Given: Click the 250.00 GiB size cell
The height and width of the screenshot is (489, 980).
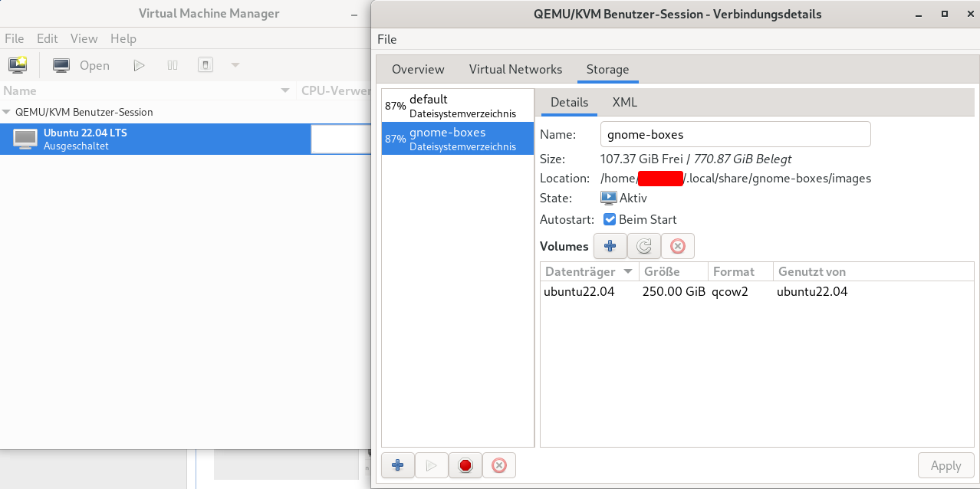Looking at the screenshot, I should (674, 291).
